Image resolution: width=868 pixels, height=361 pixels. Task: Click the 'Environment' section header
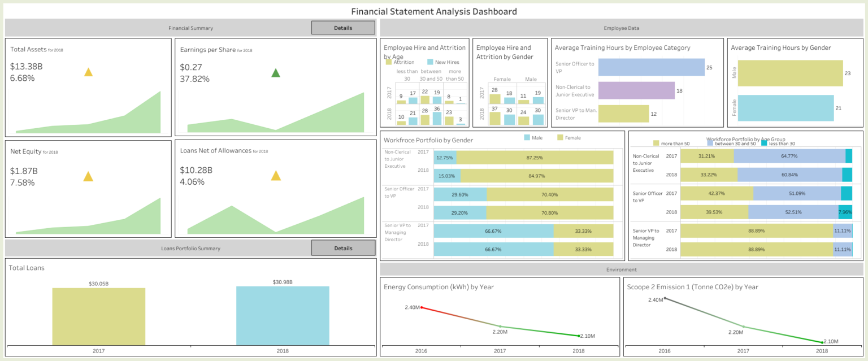point(622,269)
